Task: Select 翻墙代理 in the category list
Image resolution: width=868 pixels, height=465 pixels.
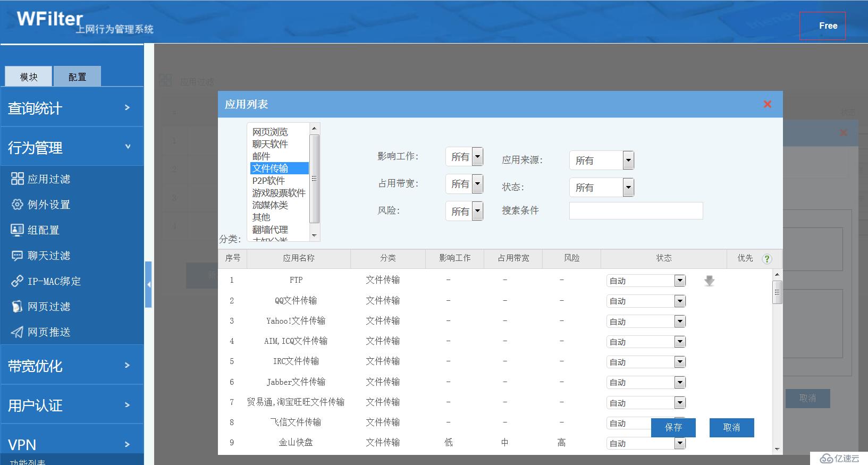Action: (x=279, y=230)
